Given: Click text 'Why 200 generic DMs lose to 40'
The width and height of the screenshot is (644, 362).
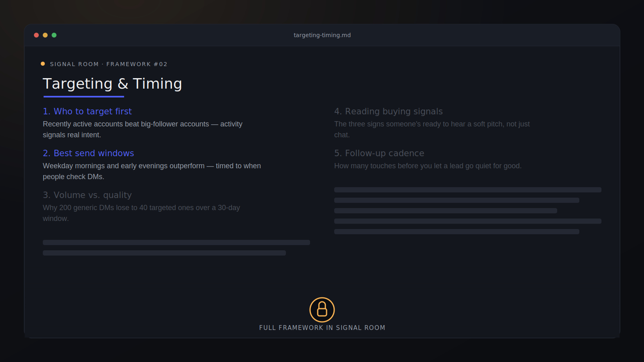Looking at the screenshot, I should [x=95, y=208].
